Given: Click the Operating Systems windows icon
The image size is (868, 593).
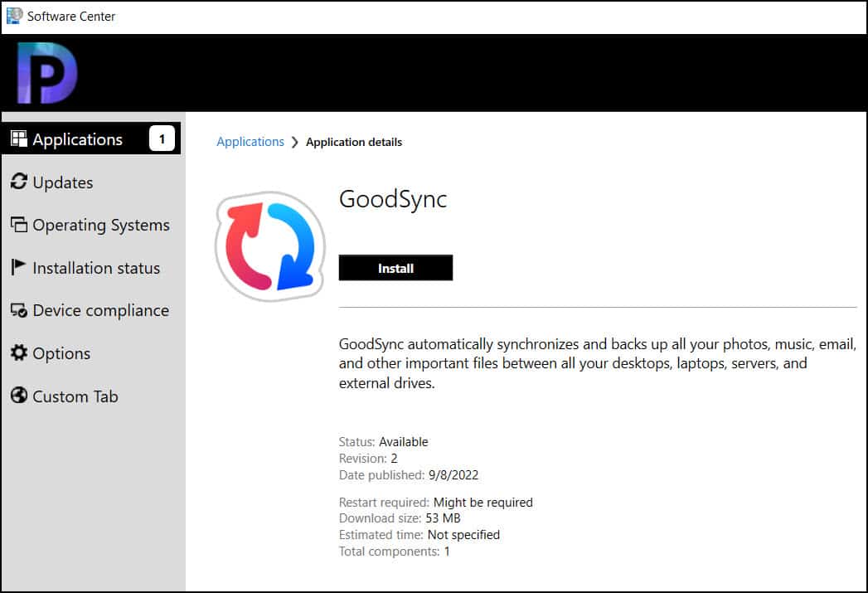Looking at the screenshot, I should pos(19,224).
